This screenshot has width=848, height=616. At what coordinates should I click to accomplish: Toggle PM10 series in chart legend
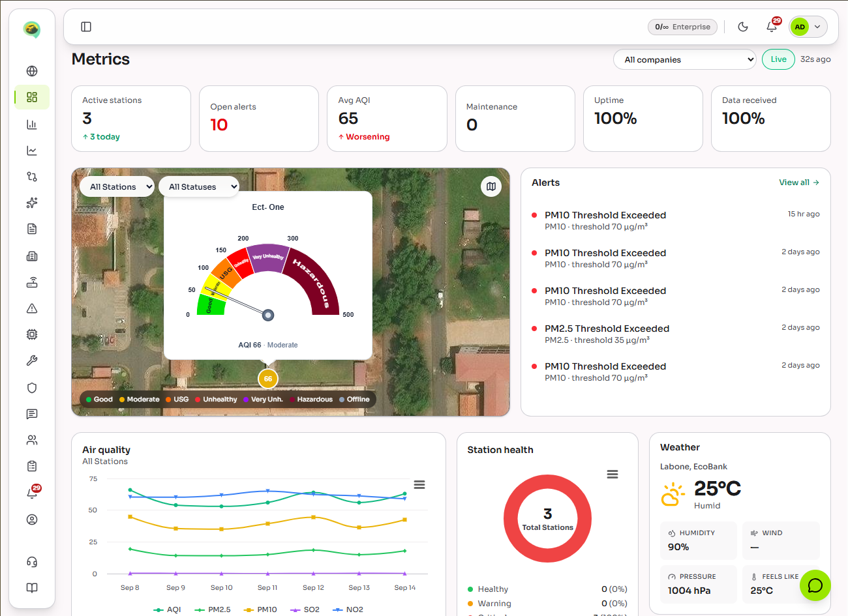click(x=260, y=609)
